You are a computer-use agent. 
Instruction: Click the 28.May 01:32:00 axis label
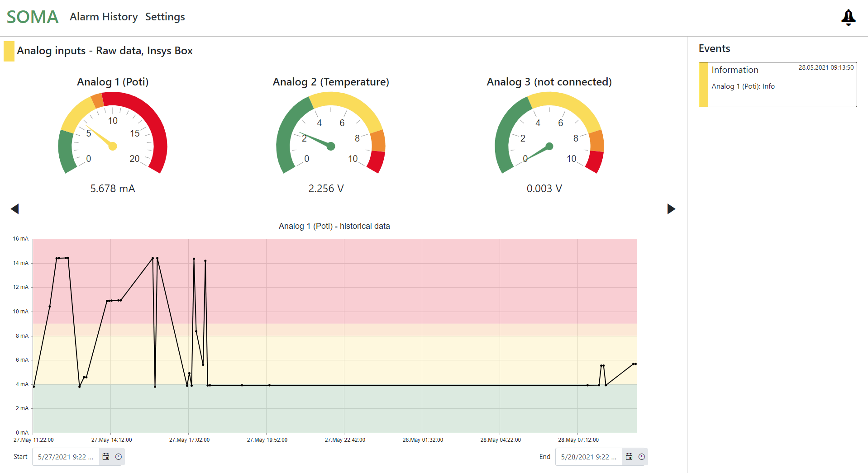pos(423,440)
